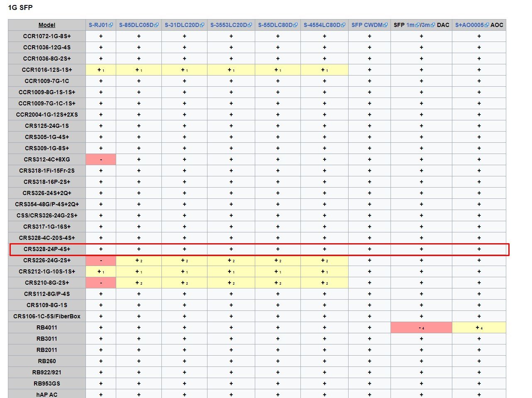This screenshot has width=532, height=398.
Task: Select the CSS/CRS326-24G-2S+ model name
Action: [47, 215]
